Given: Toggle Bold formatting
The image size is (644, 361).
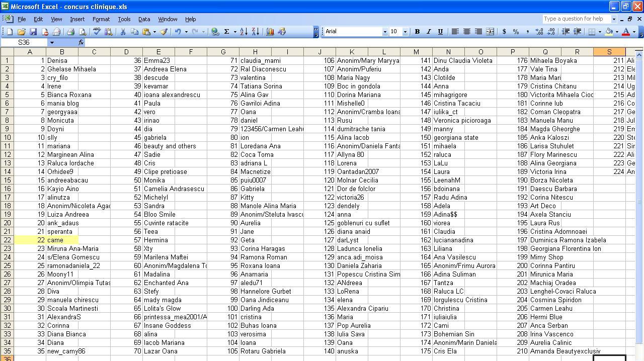Looking at the screenshot, I should tap(417, 32).
